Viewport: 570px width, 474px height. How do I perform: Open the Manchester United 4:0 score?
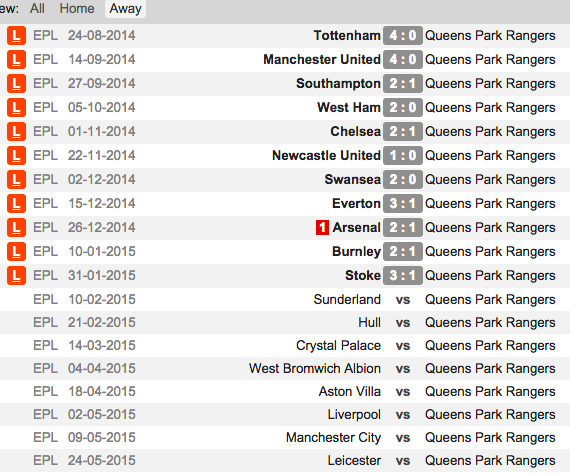click(x=403, y=60)
